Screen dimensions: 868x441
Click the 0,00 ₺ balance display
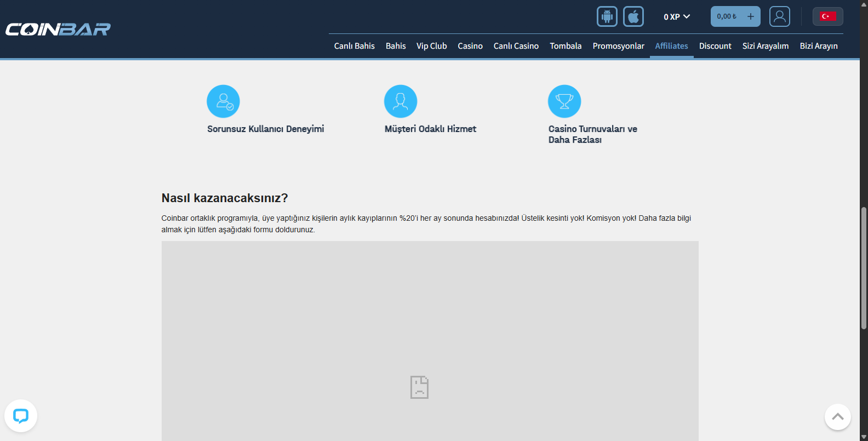pyautogui.click(x=727, y=16)
